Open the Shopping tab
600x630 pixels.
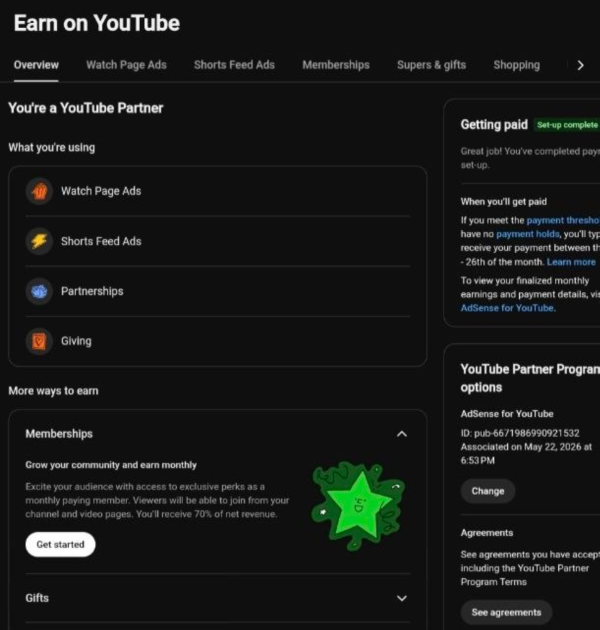pos(517,65)
